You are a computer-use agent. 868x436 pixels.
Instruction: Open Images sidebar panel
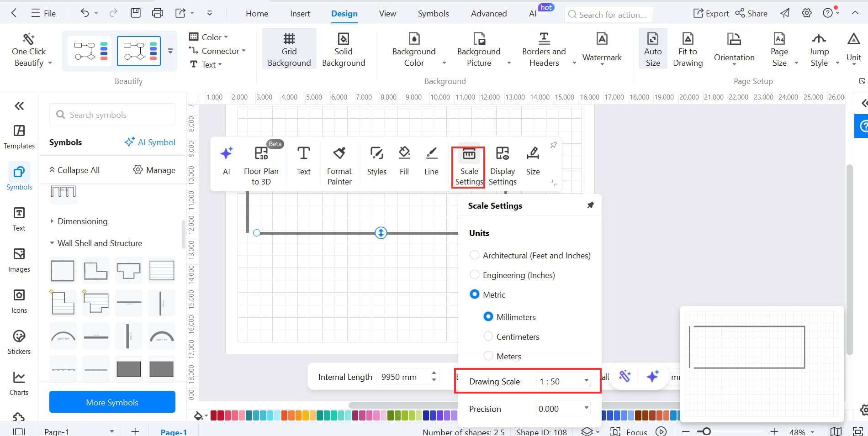[19, 260]
